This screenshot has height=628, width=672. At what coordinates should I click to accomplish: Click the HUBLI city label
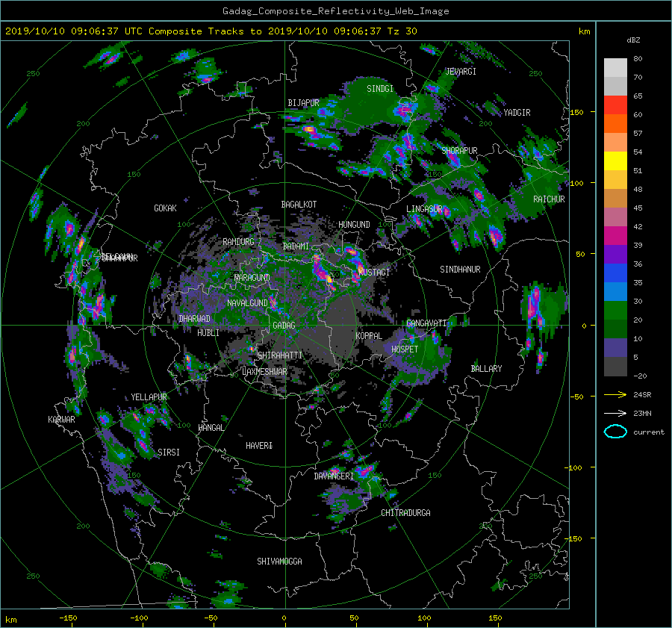click(x=208, y=333)
